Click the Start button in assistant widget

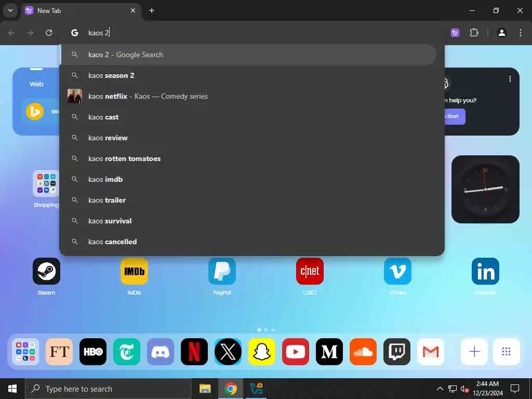point(455,116)
